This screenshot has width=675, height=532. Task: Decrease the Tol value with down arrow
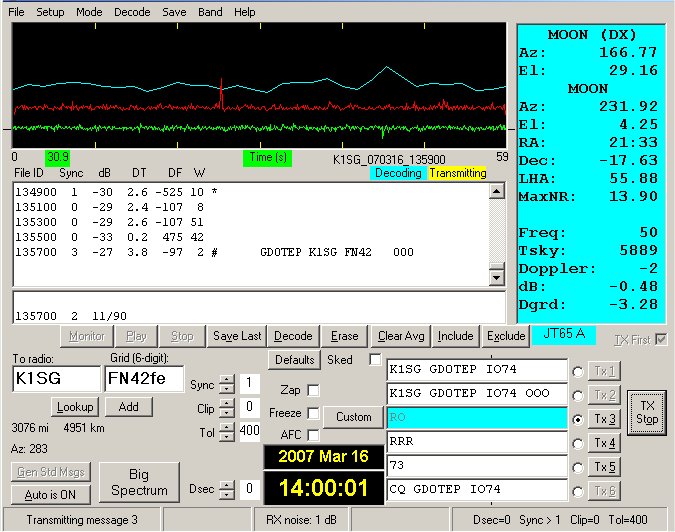click(x=227, y=436)
